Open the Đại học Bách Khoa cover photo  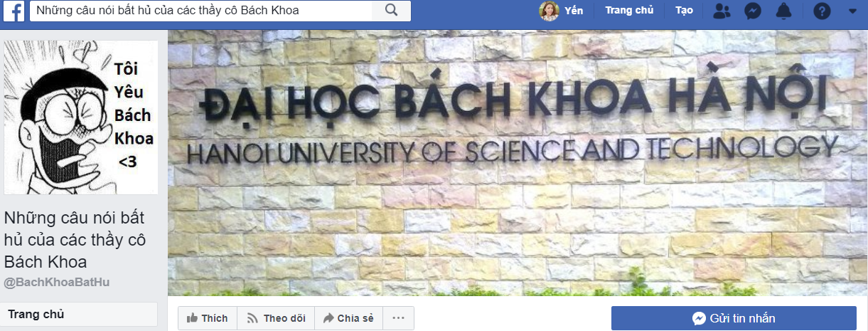[518, 163]
